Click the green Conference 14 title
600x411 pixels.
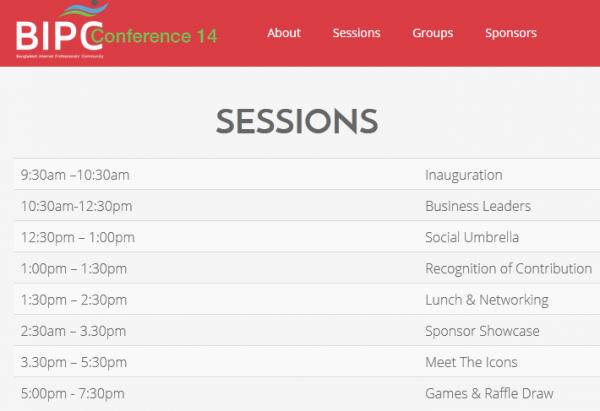point(154,38)
